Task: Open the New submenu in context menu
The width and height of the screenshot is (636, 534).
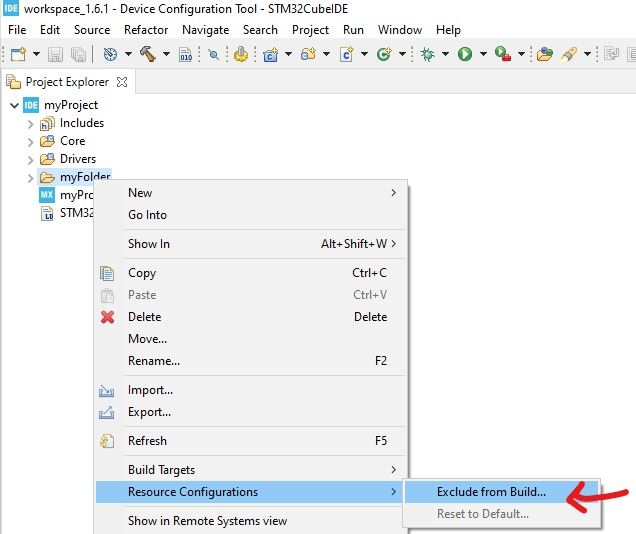Action: click(251, 193)
